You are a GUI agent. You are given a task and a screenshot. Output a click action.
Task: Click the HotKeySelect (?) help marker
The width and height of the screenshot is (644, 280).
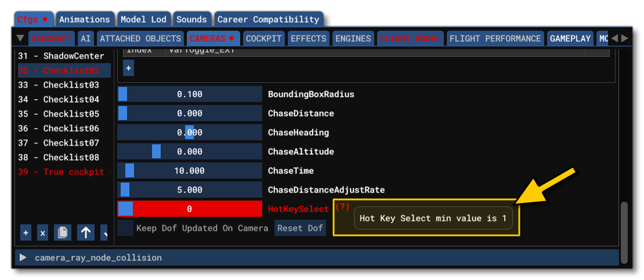coord(342,207)
